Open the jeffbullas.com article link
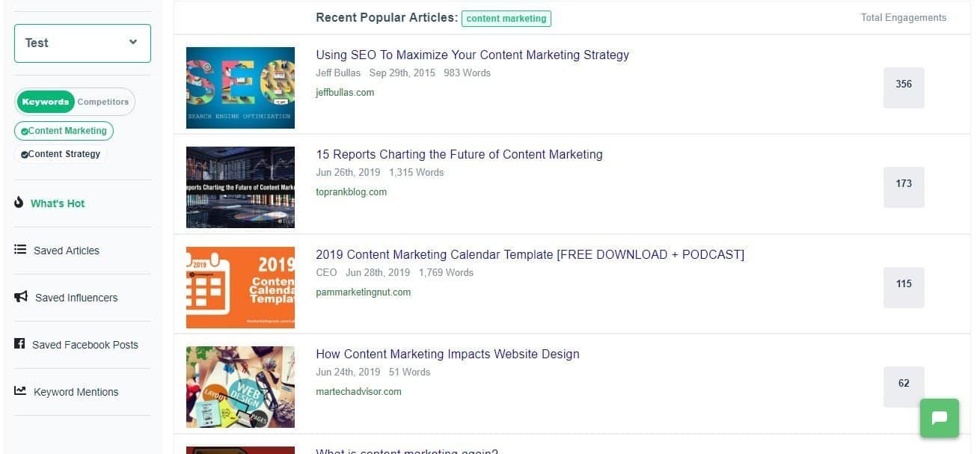This screenshot has height=454, width=980. tap(345, 92)
